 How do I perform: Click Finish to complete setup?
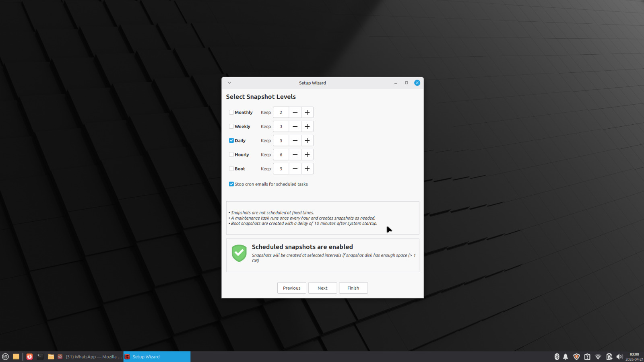(353, 288)
